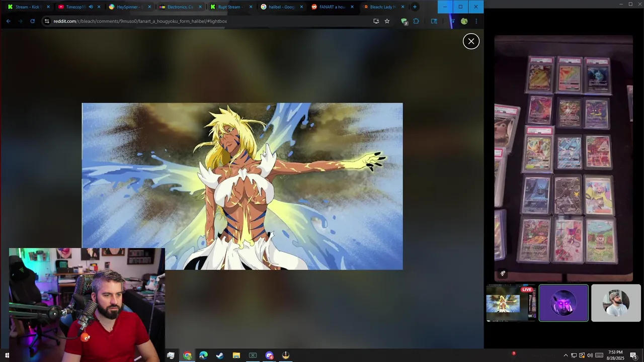Select the live stream preview thumbnail

511,303
